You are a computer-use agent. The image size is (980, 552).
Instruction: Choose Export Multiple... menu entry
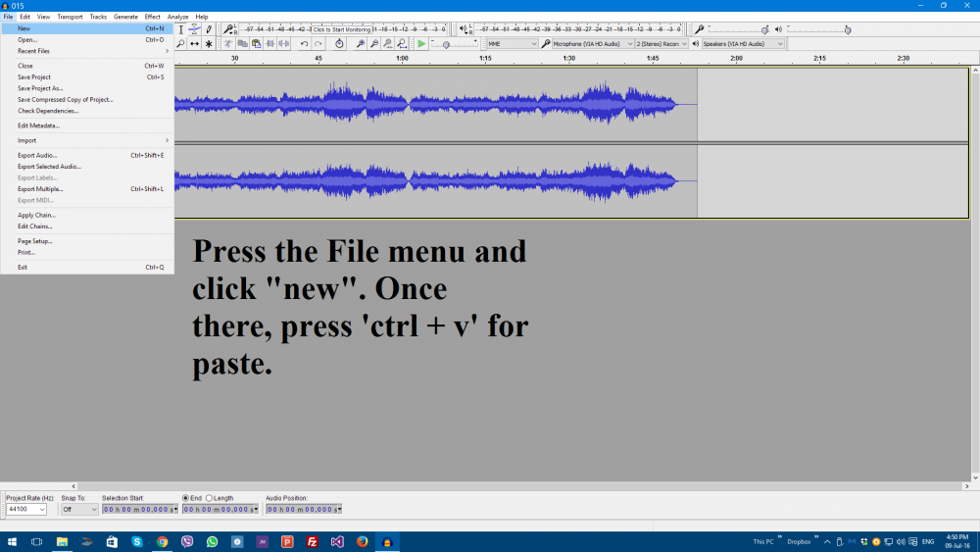(x=87, y=189)
